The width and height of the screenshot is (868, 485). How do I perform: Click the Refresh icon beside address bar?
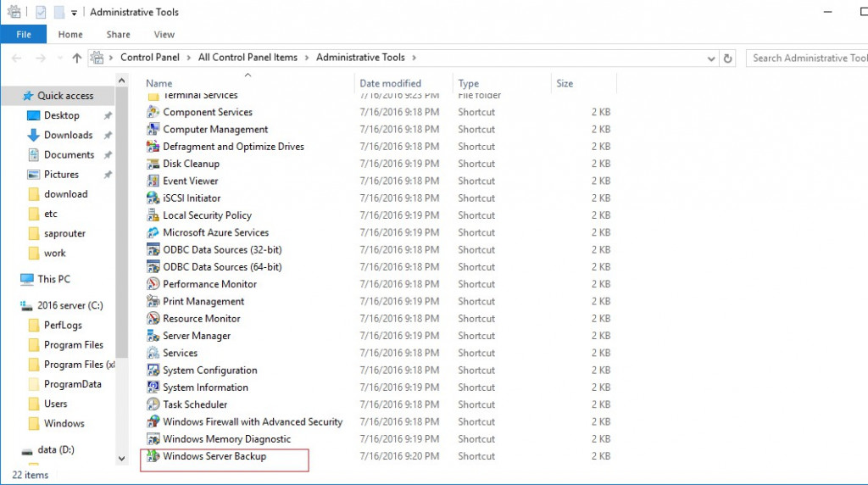click(727, 59)
